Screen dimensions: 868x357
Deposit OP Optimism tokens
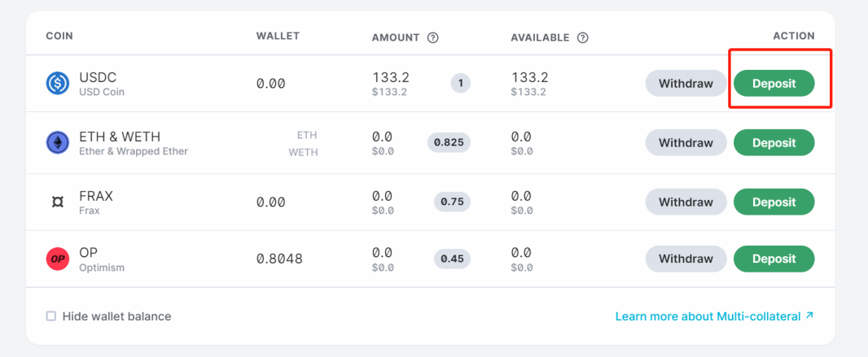pos(774,259)
